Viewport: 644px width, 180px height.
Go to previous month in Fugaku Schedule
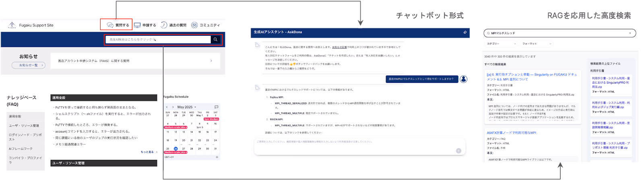tap(167, 107)
